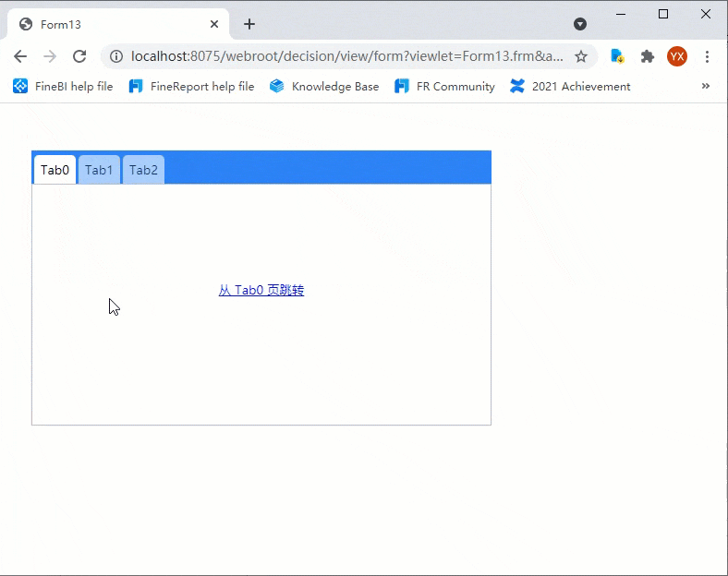Open a new browser tab
This screenshot has width=728, height=576.
249,24
